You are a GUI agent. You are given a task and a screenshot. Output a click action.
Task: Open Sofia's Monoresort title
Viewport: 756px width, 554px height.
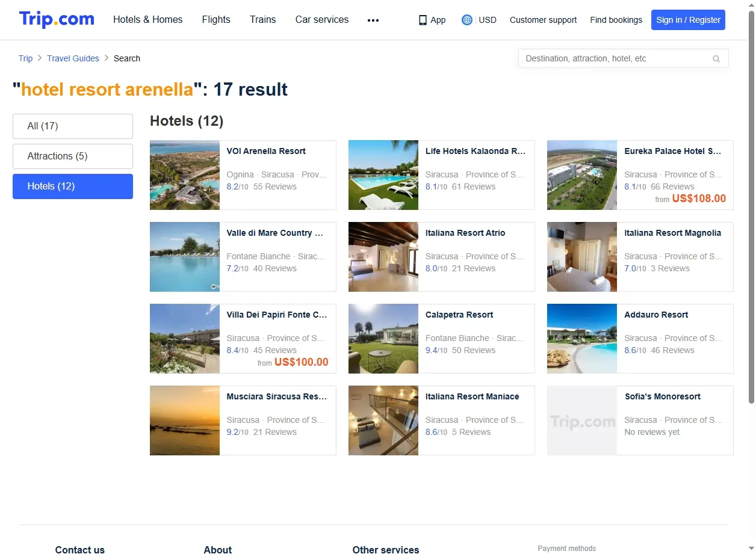[x=662, y=396]
